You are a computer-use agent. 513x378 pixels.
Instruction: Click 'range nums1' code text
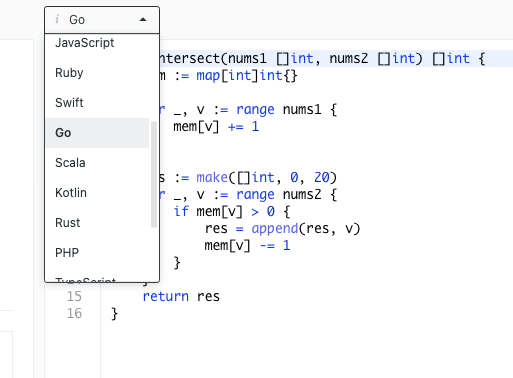pos(279,109)
